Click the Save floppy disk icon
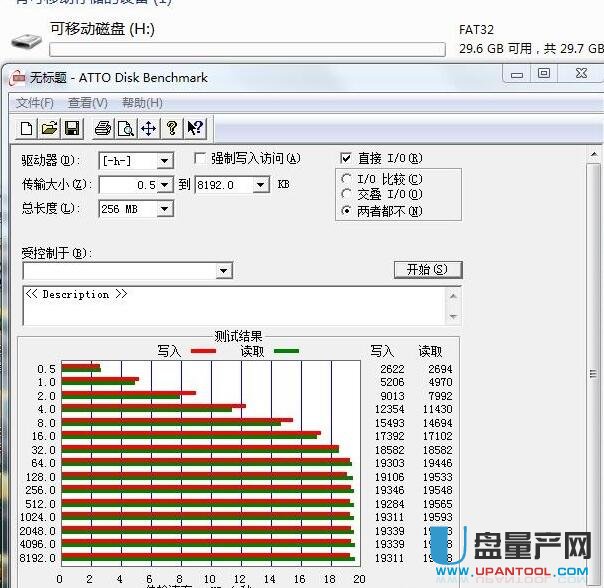604x588 pixels. coord(71,128)
